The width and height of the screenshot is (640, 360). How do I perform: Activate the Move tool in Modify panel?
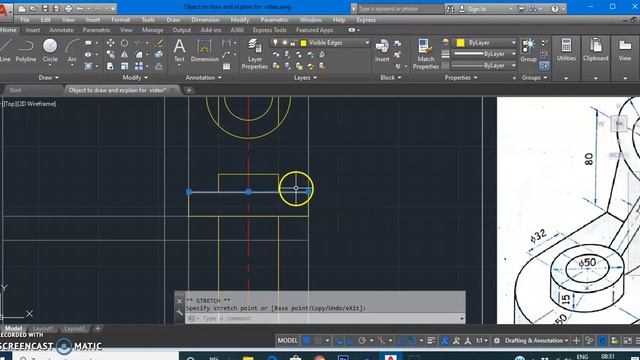tap(110, 43)
